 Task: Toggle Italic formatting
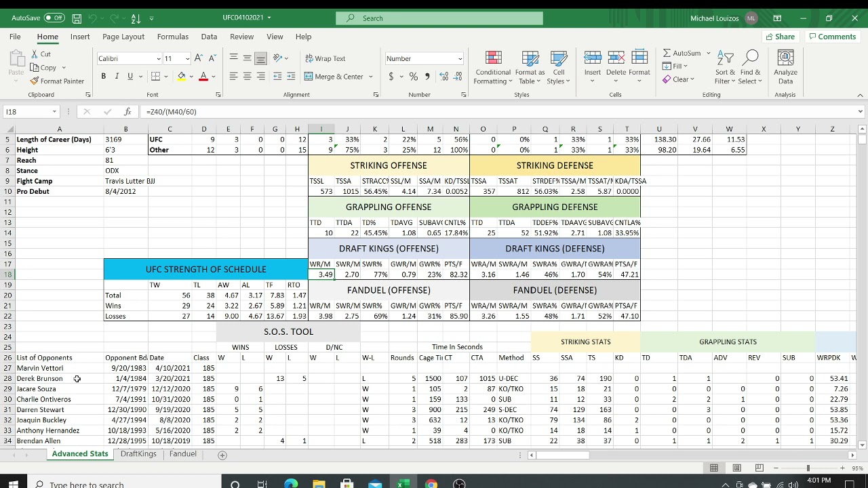pos(117,77)
